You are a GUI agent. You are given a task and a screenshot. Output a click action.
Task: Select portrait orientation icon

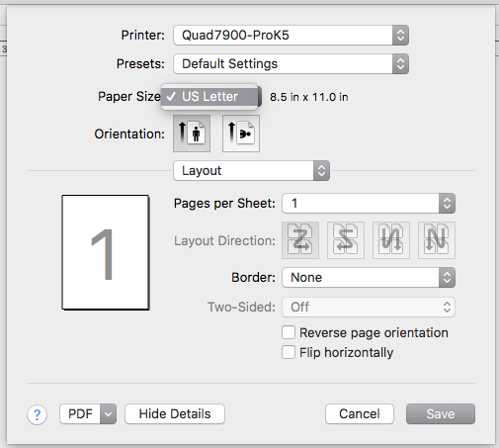192,134
